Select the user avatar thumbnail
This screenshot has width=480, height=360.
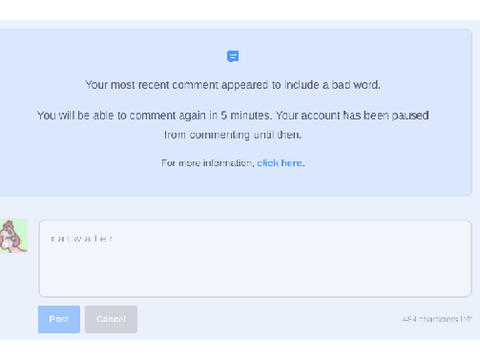pyautogui.click(x=14, y=236)
